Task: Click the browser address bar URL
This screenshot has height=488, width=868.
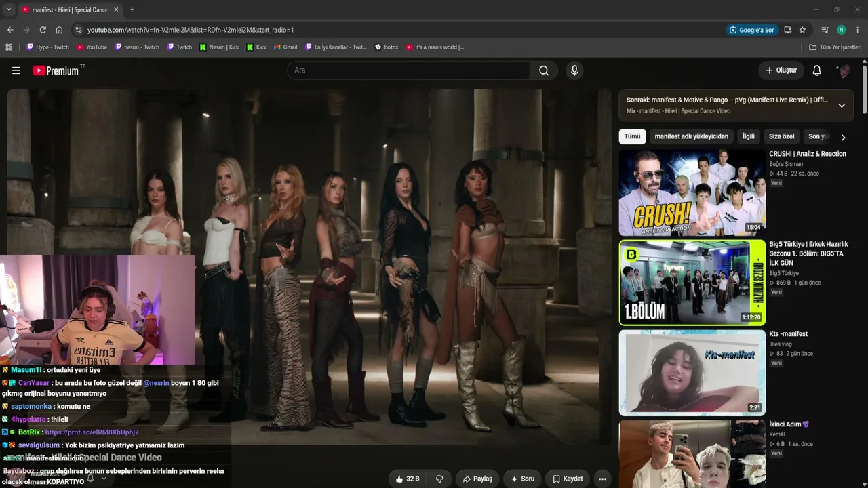Action: (191, 30)
